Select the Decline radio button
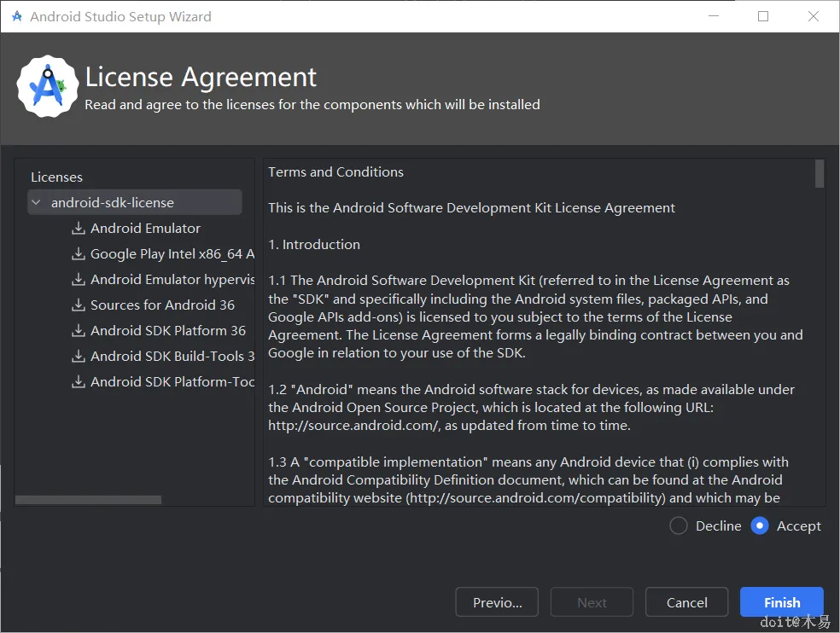Screen dimensions: 840x633 679,526
